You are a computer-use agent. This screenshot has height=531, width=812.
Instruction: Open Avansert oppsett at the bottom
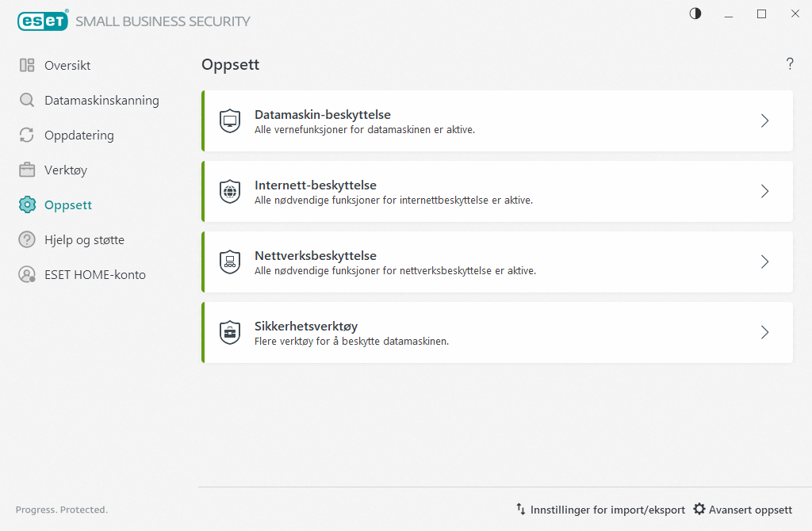[742, 510]
